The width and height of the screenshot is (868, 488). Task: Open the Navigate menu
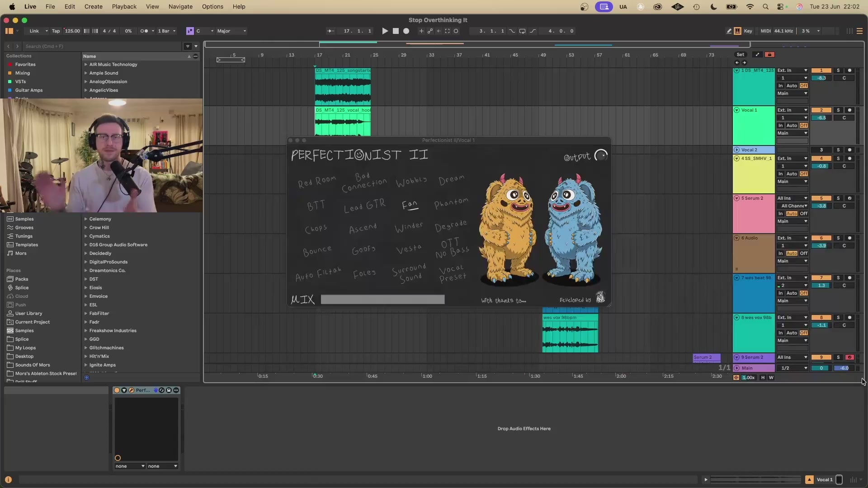(180, 7)
